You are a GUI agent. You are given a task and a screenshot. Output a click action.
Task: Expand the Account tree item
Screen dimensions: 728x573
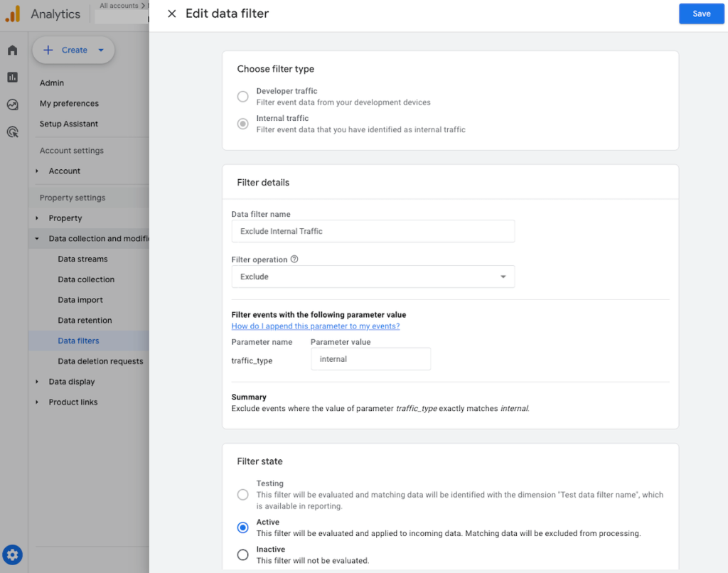click(x=37, y=171)
